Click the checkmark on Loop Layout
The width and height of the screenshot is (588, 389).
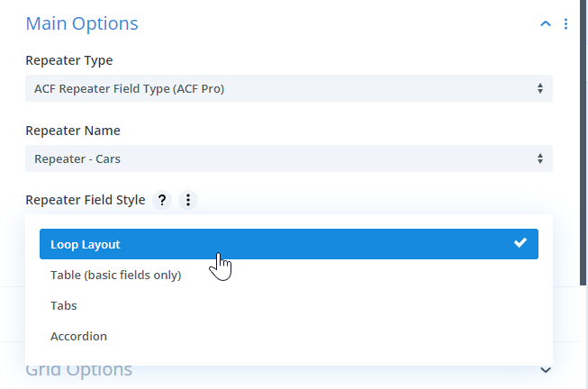[520, 243]
